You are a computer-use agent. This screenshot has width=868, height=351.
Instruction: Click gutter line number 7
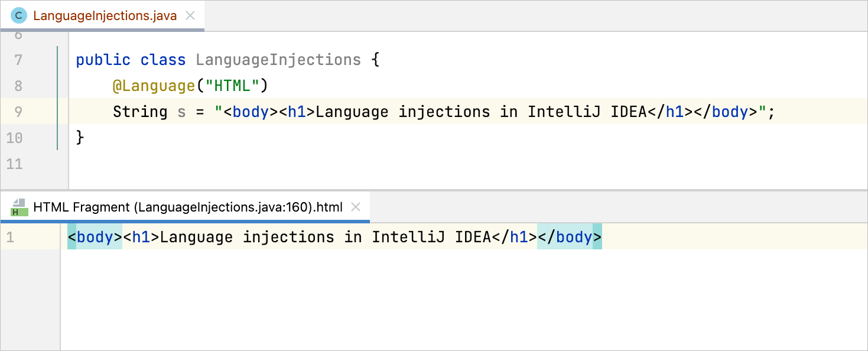17,60
